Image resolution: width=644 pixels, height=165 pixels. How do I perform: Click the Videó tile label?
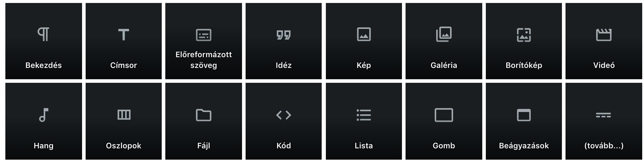(x=604, y=65)
